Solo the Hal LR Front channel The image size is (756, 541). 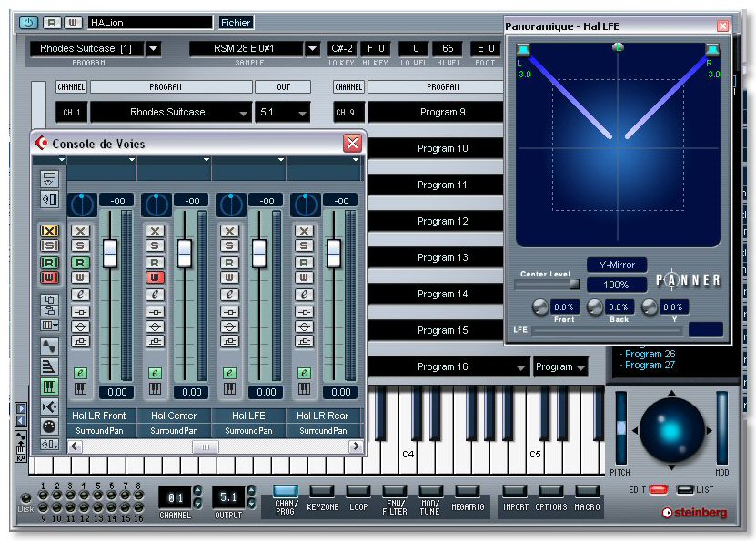[x=80, y=246]
